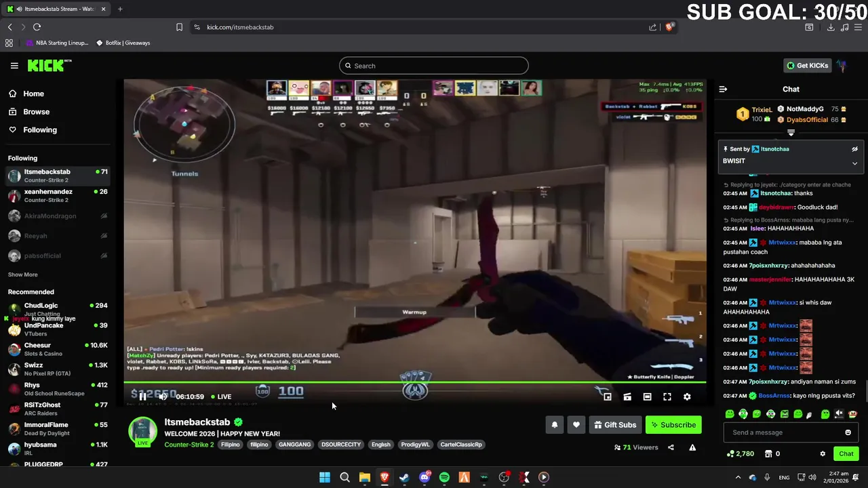This screenshot has height=488, width=868.
Task: Open NBA Starting Lineup bookmark
Action: coord(57,43)
